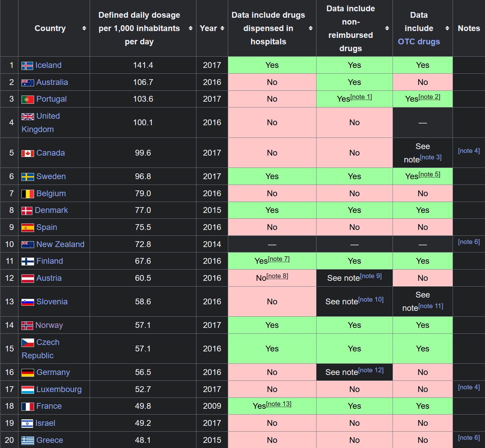Open the Australia country link
485x448 pixels.
click(52, 82)
